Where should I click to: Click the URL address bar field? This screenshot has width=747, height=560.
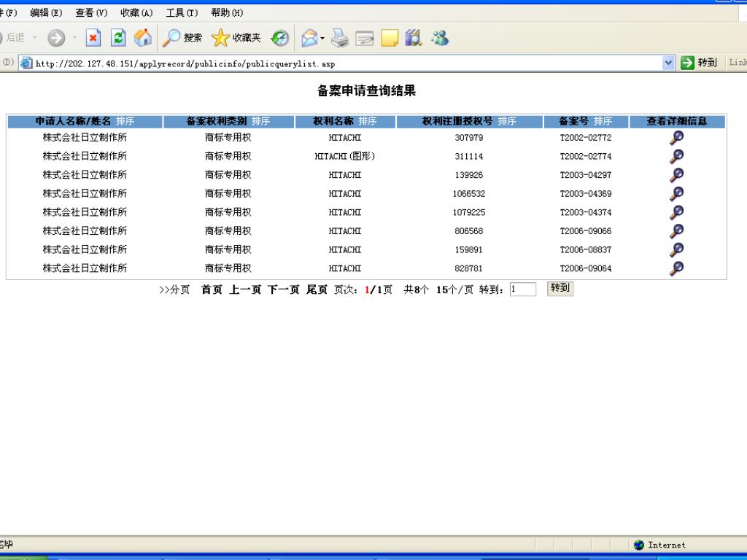click(348, 63)
